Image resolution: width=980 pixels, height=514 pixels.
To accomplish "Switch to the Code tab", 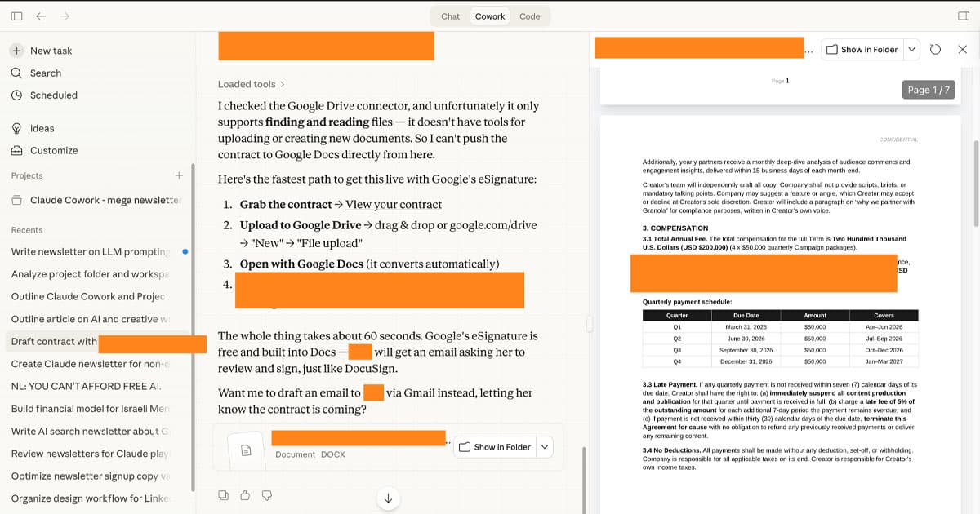I will [529, 16].
